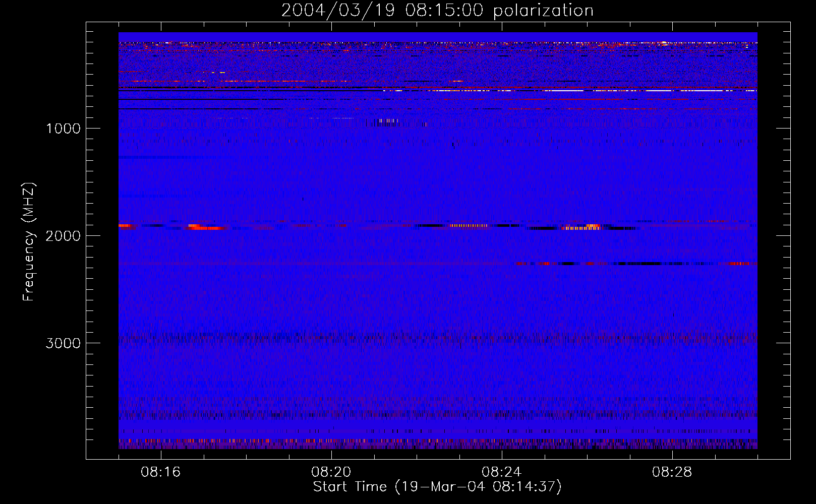Viewport: 816px width, 504px height.
Task: Click the 'Frequency (MHZ)' y-axis label
Action: pos(29,242)
